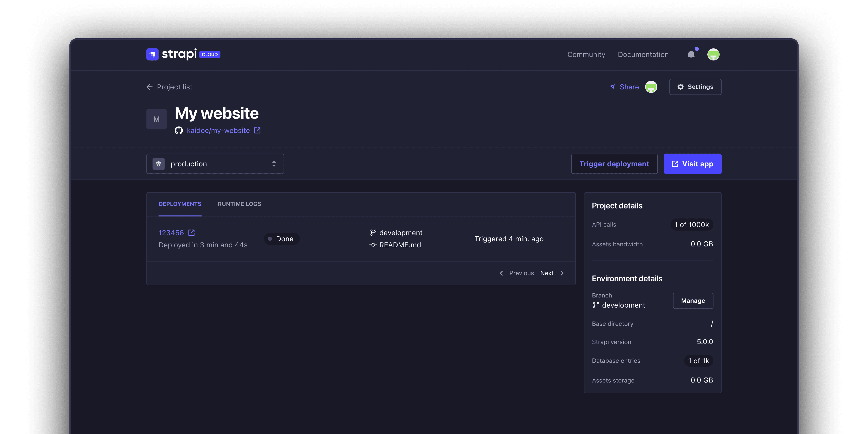Click Assets storage value 0.0 GB
Viewport: 868px width, 434px height.
[x=702, y=380]
